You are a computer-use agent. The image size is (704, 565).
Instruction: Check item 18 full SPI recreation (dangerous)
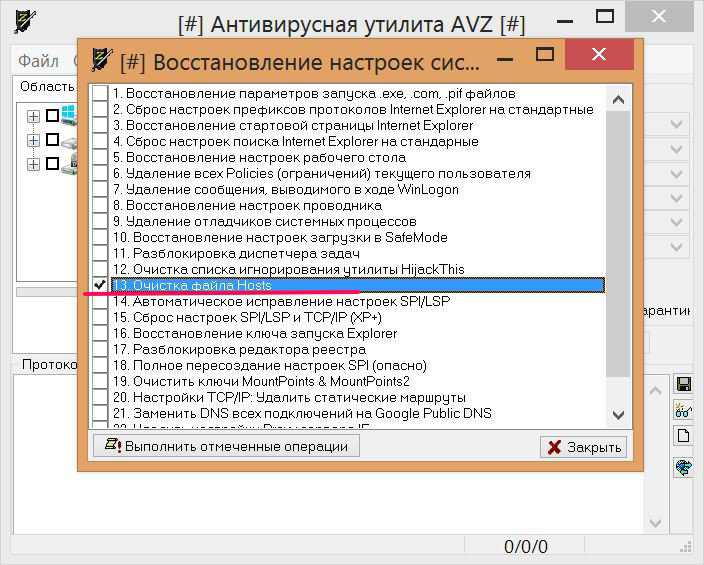click(100, 366)
